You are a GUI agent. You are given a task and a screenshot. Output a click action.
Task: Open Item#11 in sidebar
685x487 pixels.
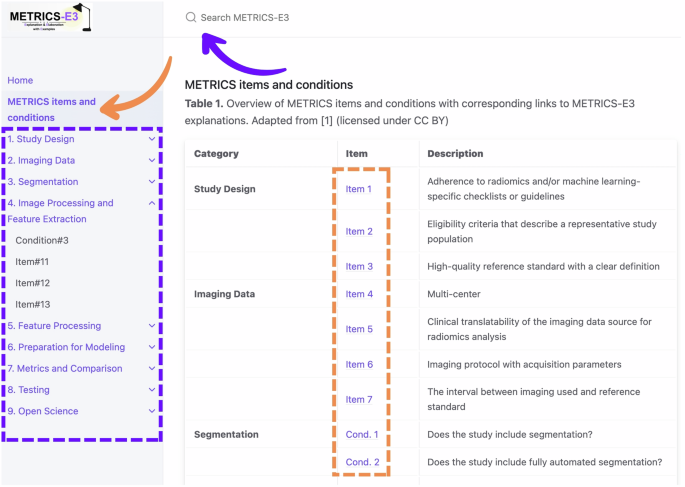tap(32, 262)
